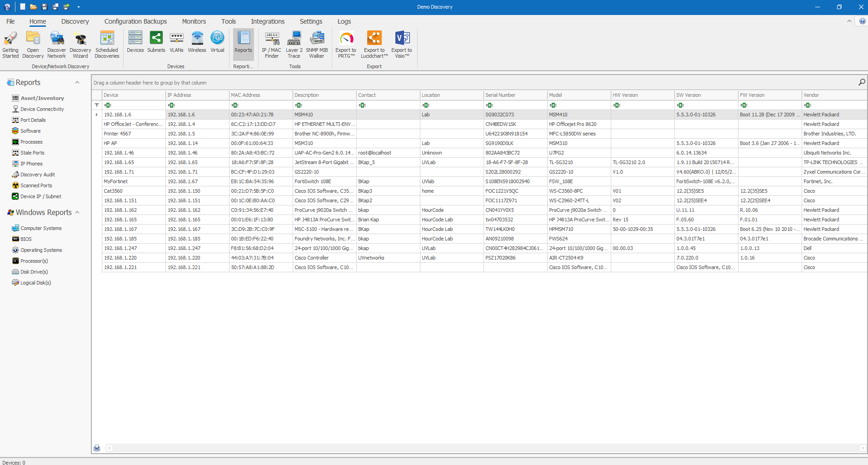The height and width of the screenshot is (465, 868).
Task: Open IP / MAC Finder tool
Action: tap(272, 45)
